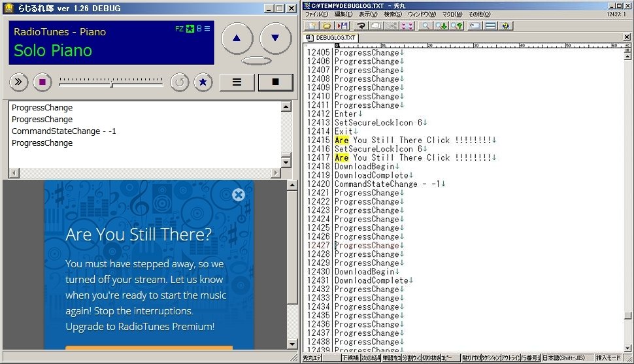This screenshot has height=364, width=634.
Task: Toggle the green star indicator in display
Action: click(x=190, y=29)
